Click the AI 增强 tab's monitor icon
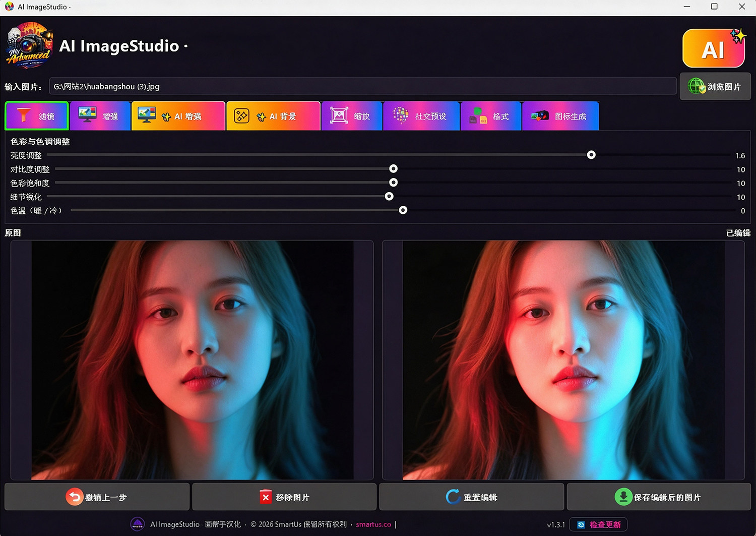This screenshot has height=536, width=756. coord(147,115)
